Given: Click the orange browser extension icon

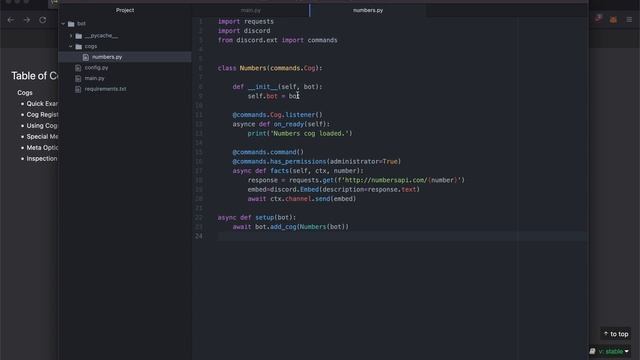Looking at the screenshot, I should pyautogui.click(x=613, y=20).
